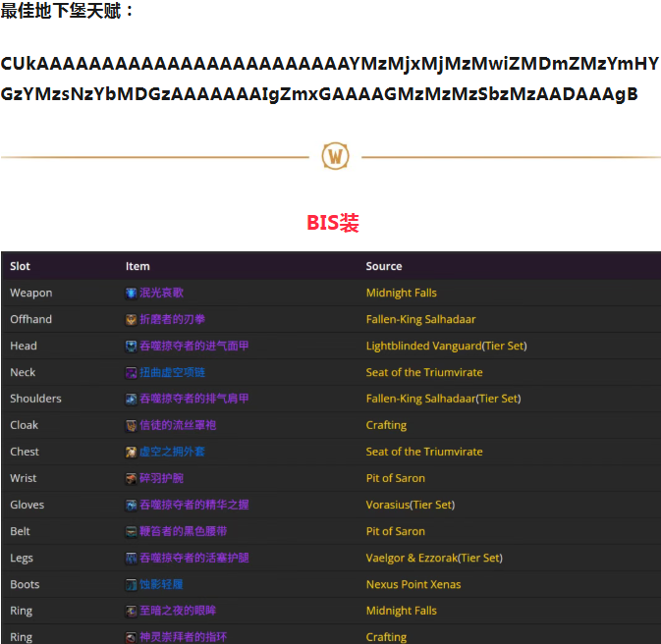
Task: Click the Cloak slot item icon
Action: [131, 425]
